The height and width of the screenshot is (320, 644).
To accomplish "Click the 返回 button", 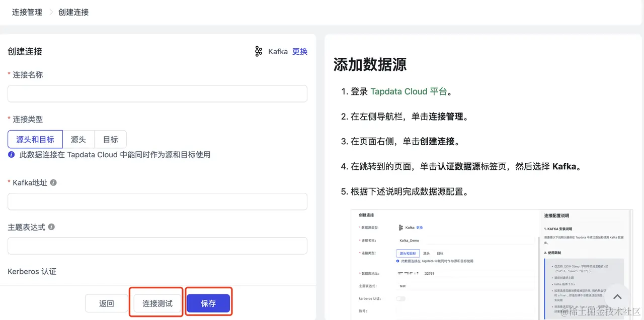I will 107,303.
